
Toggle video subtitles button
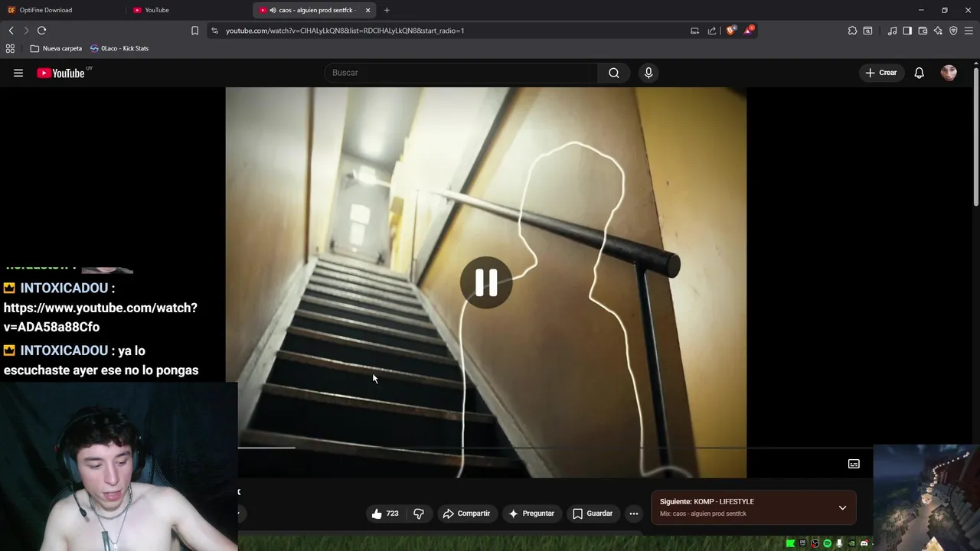tap(854, 464)
